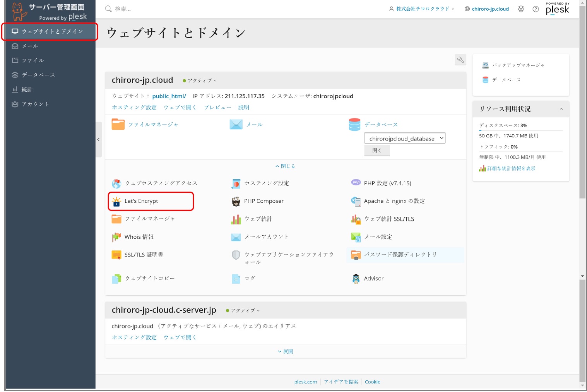Open chiroro-jp.cloud subscription link in header
The image size is (587, 392).
pyautogui.click(x=487, y=9)
